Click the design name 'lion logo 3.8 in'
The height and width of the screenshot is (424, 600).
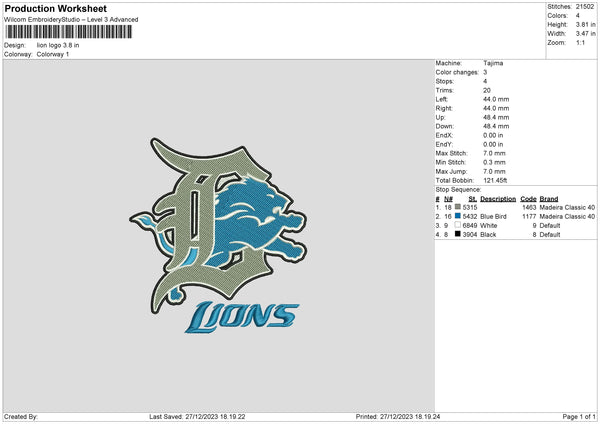pyautogui.click(x=58, y=45)
